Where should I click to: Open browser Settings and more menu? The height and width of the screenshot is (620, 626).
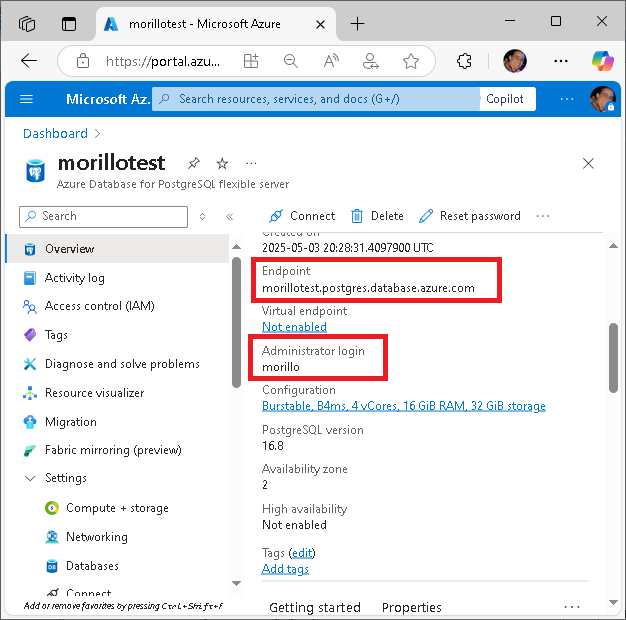[x=561, y=61]
